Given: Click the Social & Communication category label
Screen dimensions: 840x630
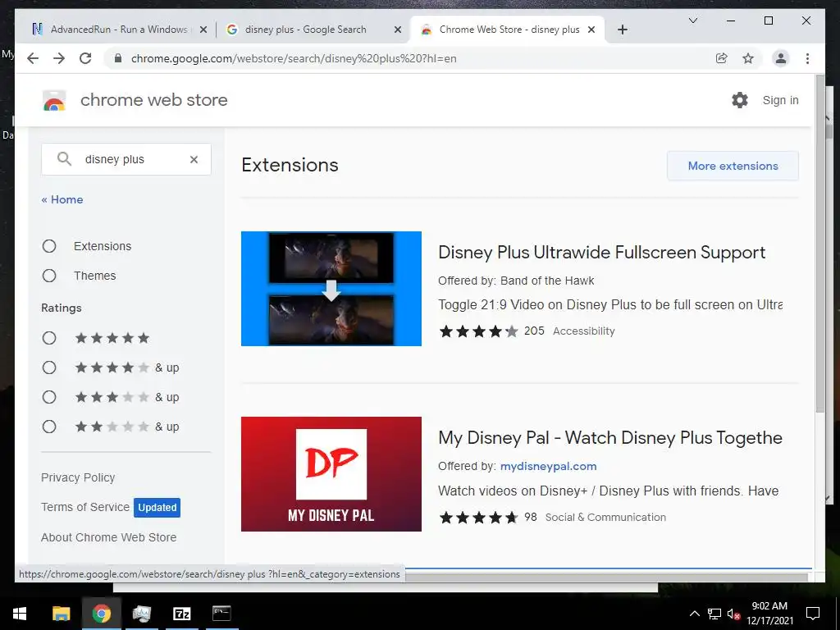Looking at the screenshot, I should point(605,517).
